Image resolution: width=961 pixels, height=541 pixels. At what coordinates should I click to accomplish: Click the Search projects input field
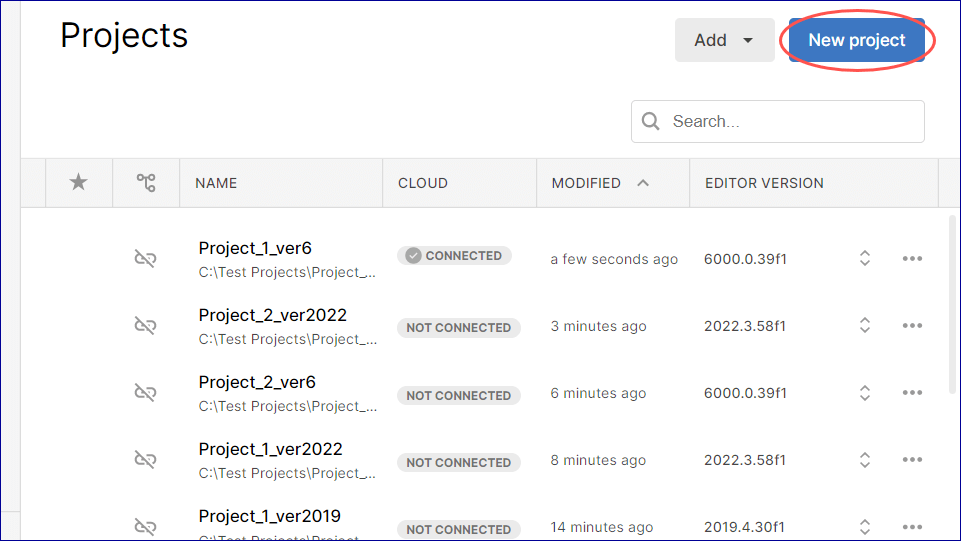coord(790,121)
